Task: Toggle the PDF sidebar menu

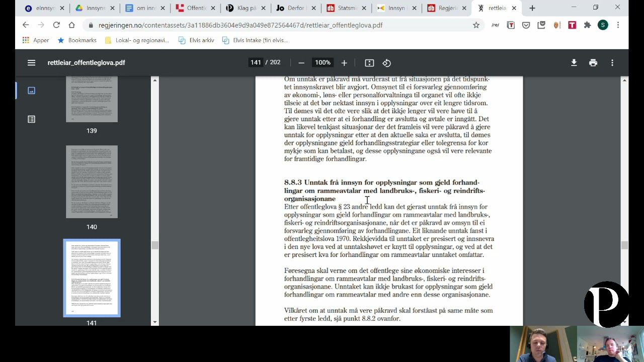Action: click(x=31, y=63)
